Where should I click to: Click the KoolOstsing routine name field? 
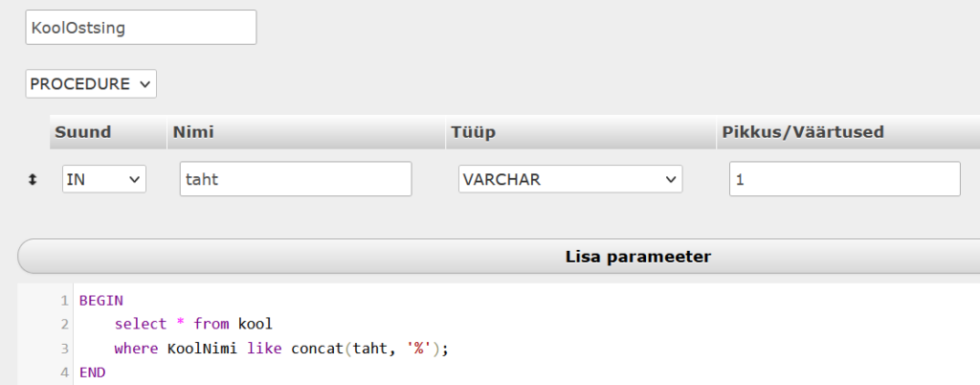(142, 28)
